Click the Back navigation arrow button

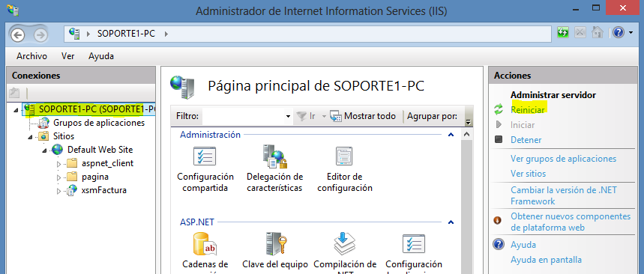click(18, 34)
